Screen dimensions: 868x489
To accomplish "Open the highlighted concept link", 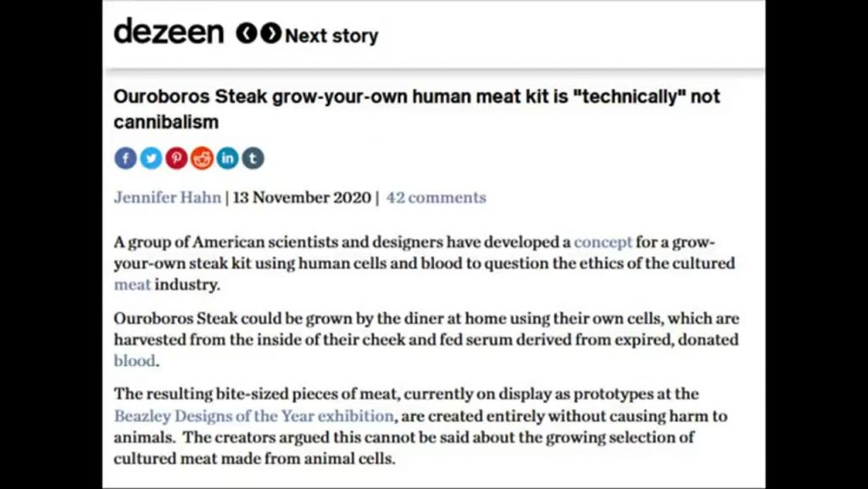I will pyautogui.click(x=604, y=242).
